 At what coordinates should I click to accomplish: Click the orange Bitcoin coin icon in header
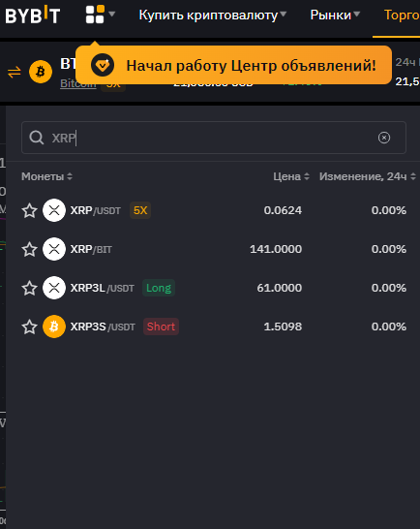(x=41, y=72)
